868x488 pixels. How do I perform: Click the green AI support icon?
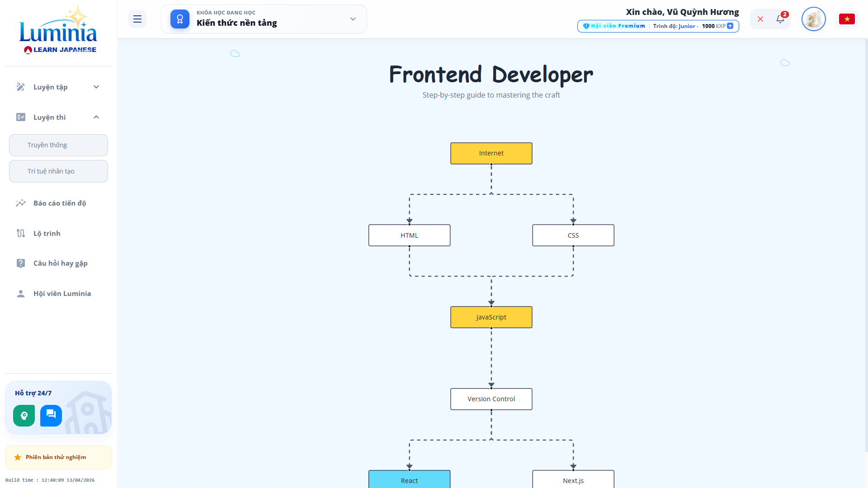point(24,416)
